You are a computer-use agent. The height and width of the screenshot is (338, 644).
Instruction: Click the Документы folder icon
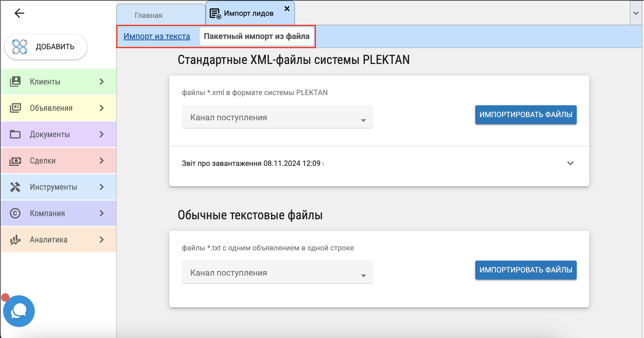[x=15, y=134]
